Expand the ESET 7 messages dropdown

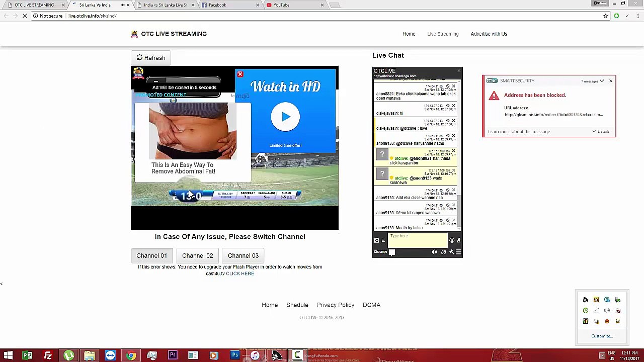click(593, 81)
